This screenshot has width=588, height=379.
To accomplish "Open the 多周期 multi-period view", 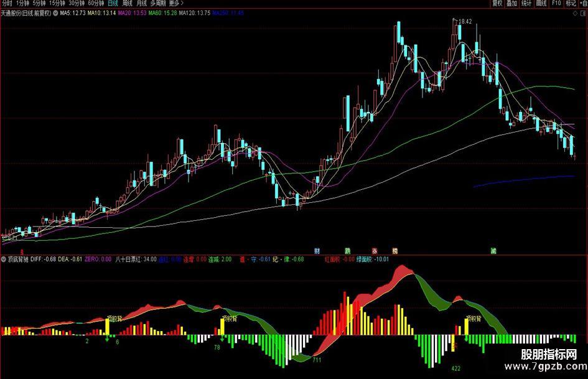I will [x=158, y=3].
